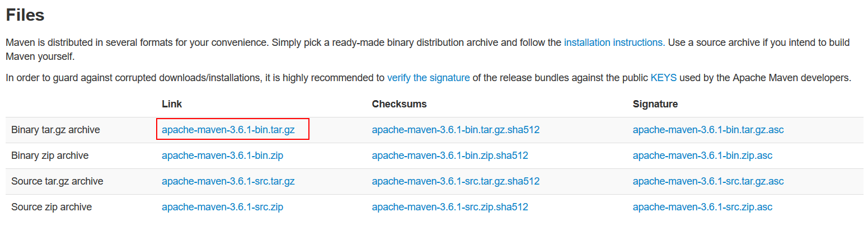Viewport: 868px width, 226px height.
Task: Get the apache-maven-3.6.1-bin.tar.gz.asc signature
Action: pyautogui.click(x=708, y=130)
